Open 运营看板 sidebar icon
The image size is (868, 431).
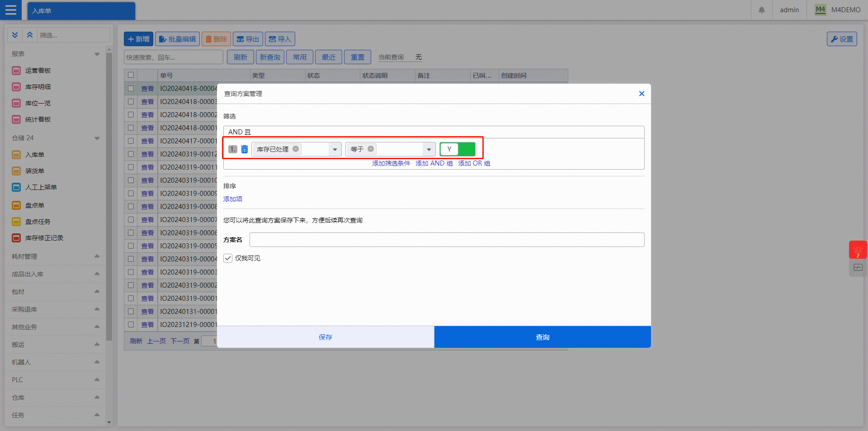coord(16,71)
